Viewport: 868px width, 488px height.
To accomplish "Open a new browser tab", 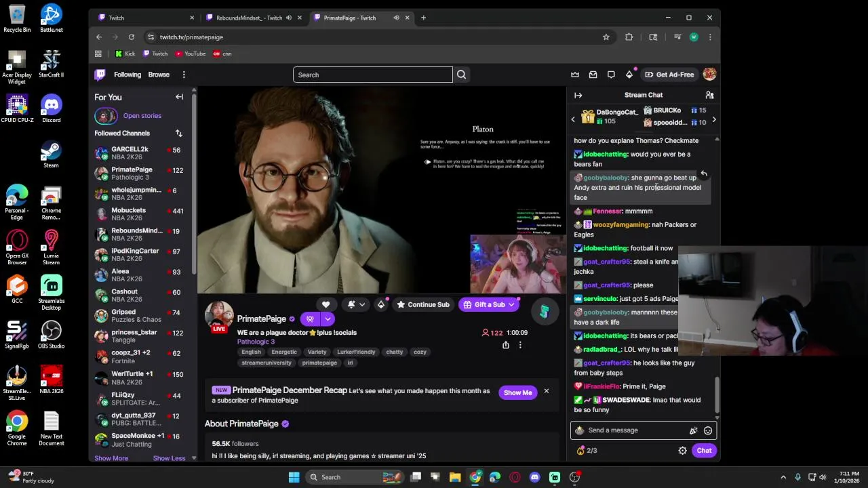I will click(423, 18).
